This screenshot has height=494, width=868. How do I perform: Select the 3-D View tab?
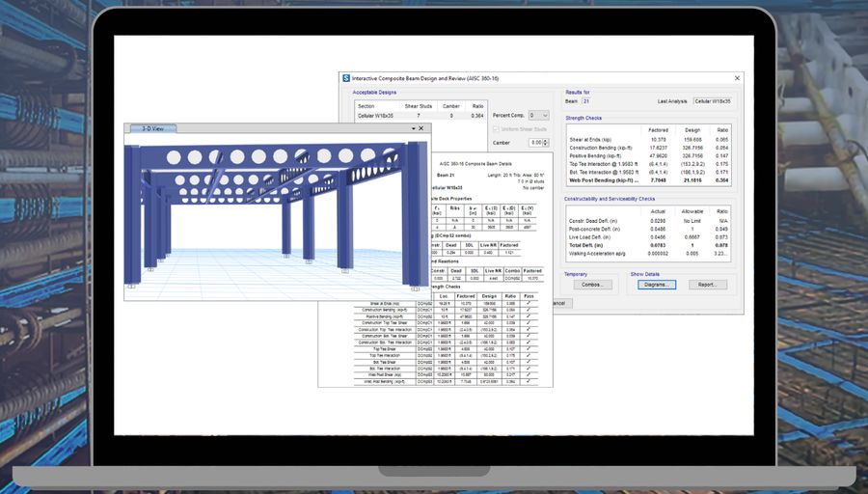pyautogui.click(x=153, y=127)
